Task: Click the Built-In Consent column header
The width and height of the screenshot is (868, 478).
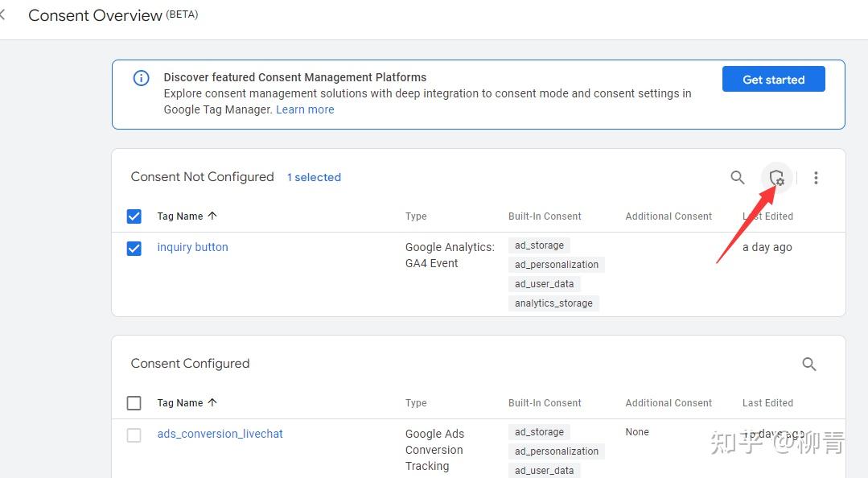Action: coord(545,216)
